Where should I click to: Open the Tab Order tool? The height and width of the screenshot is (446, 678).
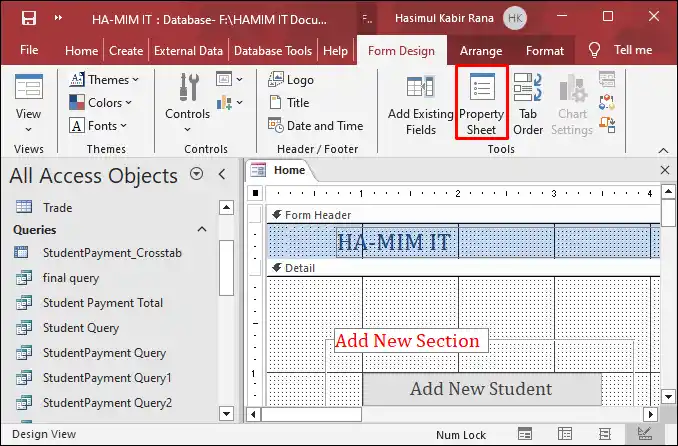click(x=528, y=103)
